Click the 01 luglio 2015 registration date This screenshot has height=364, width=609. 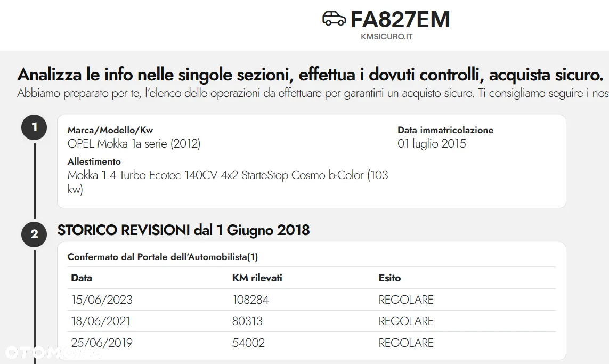pyautogui.click(x=432, y=144)
